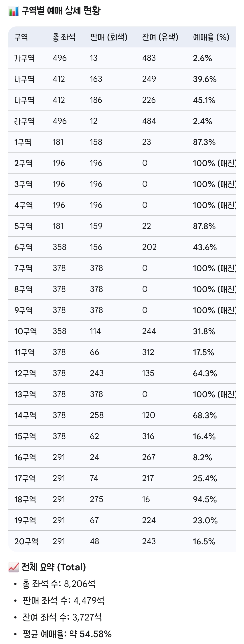
Task: Click the 94.5% rate for 18구역
Action: click(205, 499)
